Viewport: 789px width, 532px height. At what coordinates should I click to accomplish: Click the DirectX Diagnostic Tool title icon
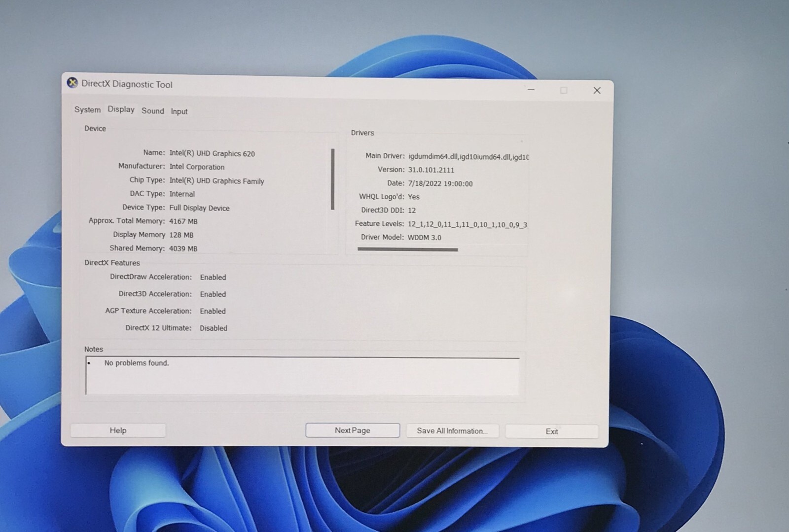tap(72, 83)
